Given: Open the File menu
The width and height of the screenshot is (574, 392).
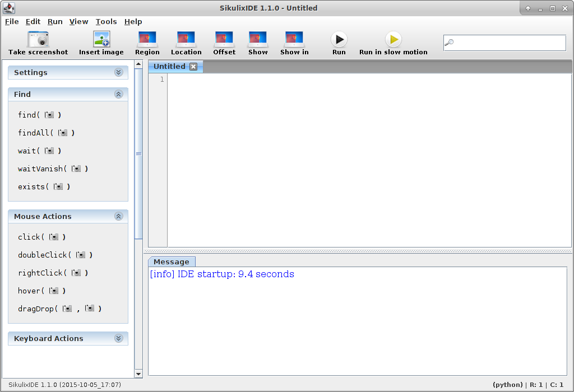Looking at the screenshot, I should coord(12,22).
